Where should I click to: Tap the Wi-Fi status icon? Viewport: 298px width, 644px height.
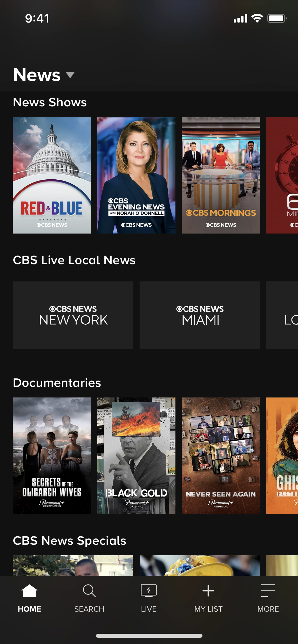(x=257, y=18)
